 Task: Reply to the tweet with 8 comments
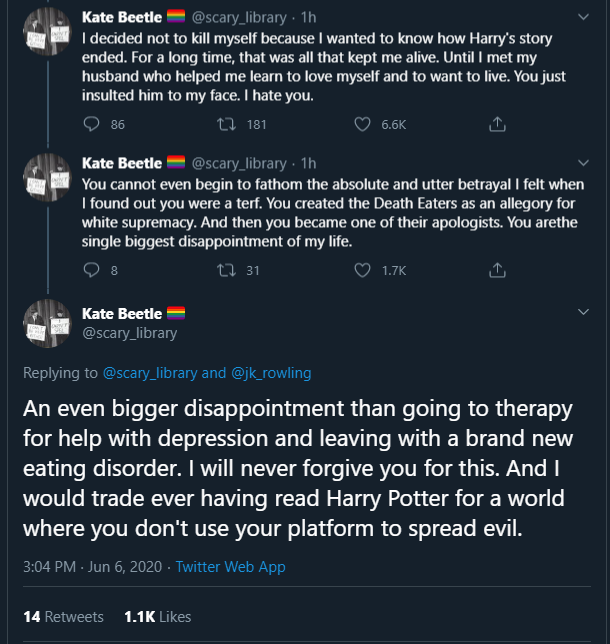click(91, 270)
